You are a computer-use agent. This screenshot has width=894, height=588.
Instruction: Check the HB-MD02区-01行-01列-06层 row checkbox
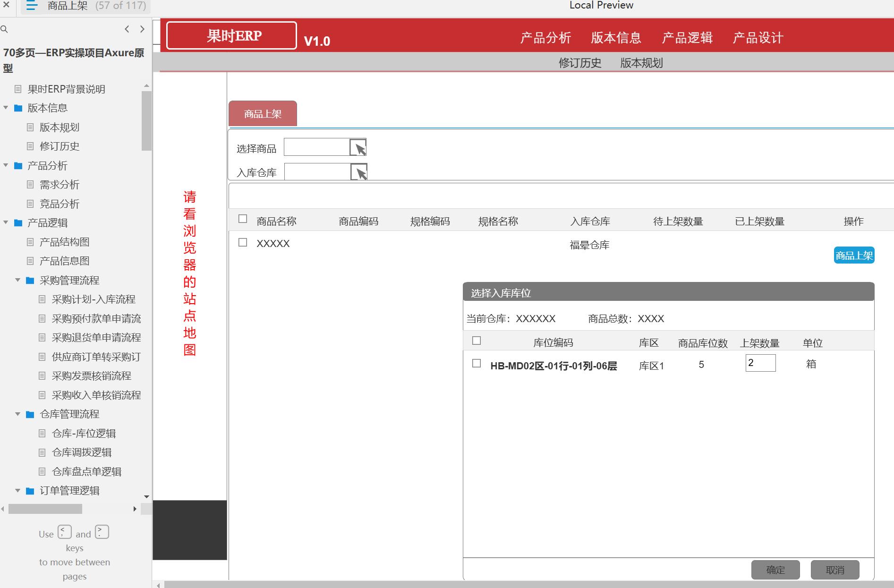point(477,363)
